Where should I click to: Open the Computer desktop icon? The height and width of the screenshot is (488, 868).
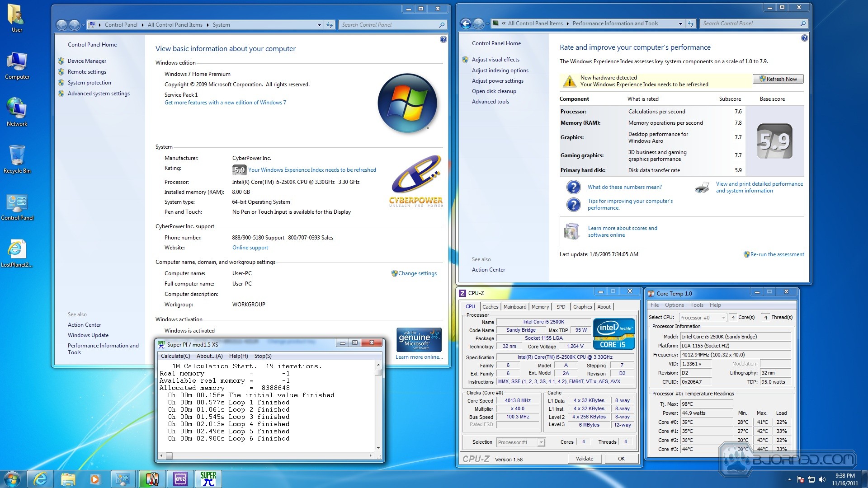tap(17, 66)
